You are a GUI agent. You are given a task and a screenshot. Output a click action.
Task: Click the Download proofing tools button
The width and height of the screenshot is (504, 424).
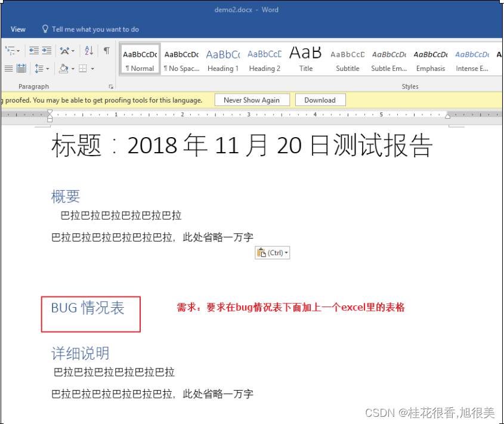coord(320,100)
